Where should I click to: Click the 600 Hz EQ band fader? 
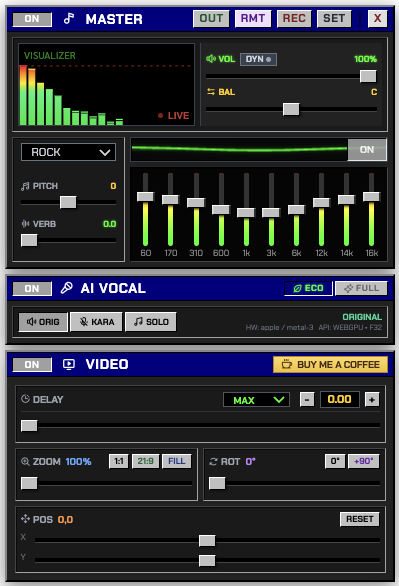coord(221,210)
